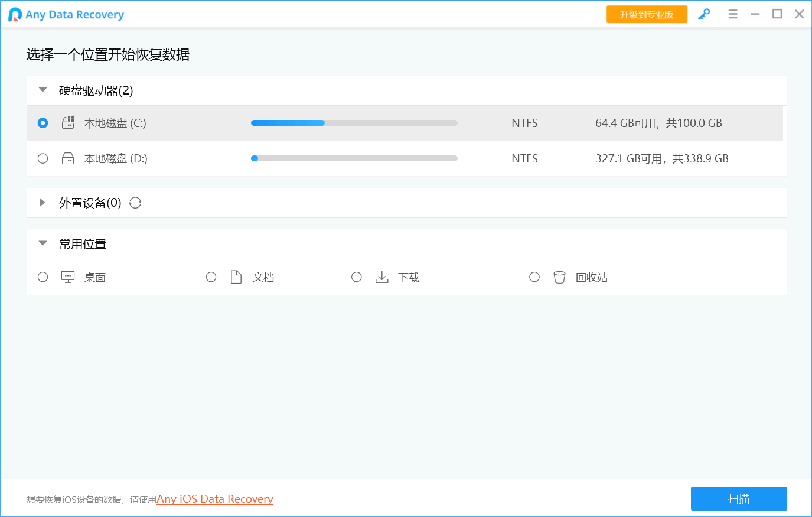Click the downloads (下载) arrow icon
The height and width of the screenshot is (517, 812).
click(x=382, y=277)
